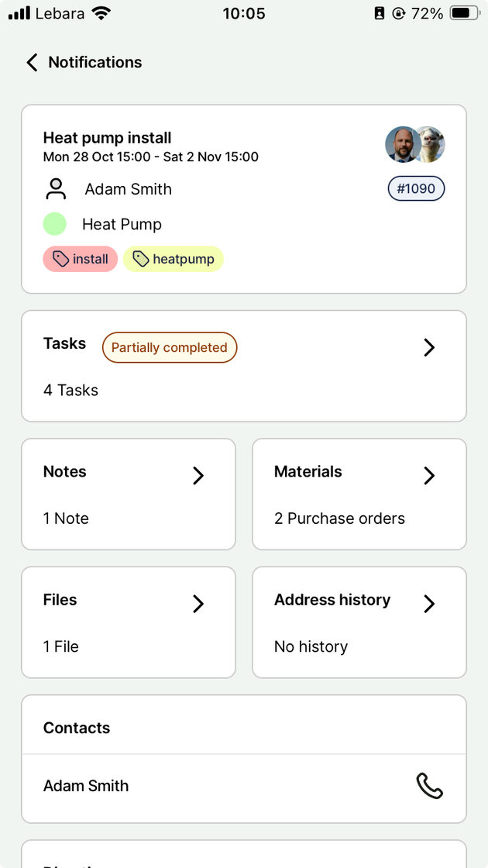Tap the back arrow icon
The height and width of the screenshot is (868, 488).
click(x=32, y=63)
